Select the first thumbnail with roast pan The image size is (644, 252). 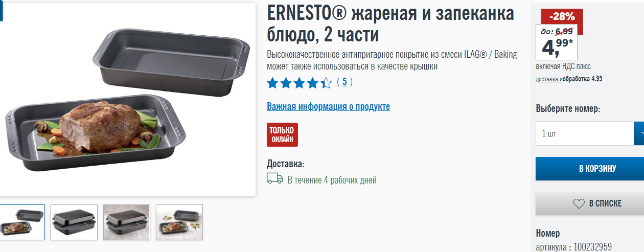(21, 222)
